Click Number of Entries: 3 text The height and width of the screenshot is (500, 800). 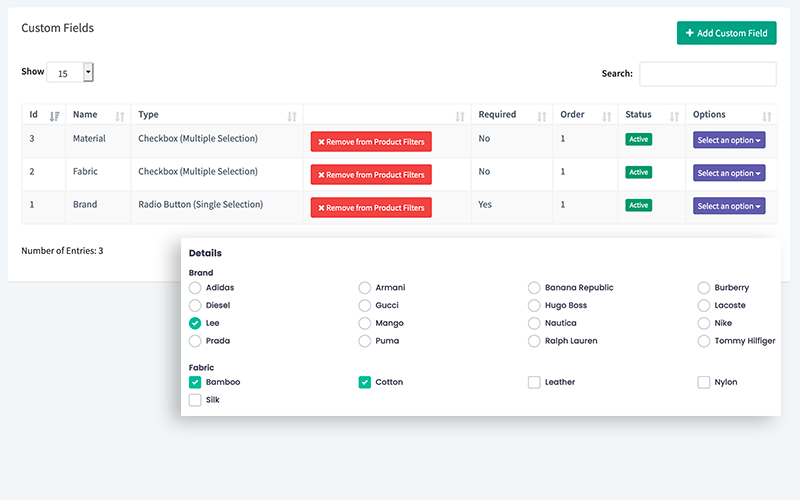tap(62, 251)
